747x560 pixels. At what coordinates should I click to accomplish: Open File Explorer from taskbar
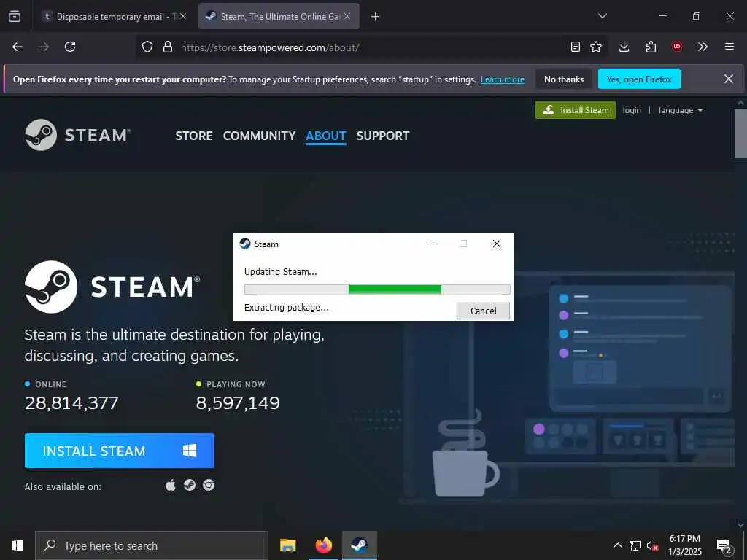coord(287,545)
